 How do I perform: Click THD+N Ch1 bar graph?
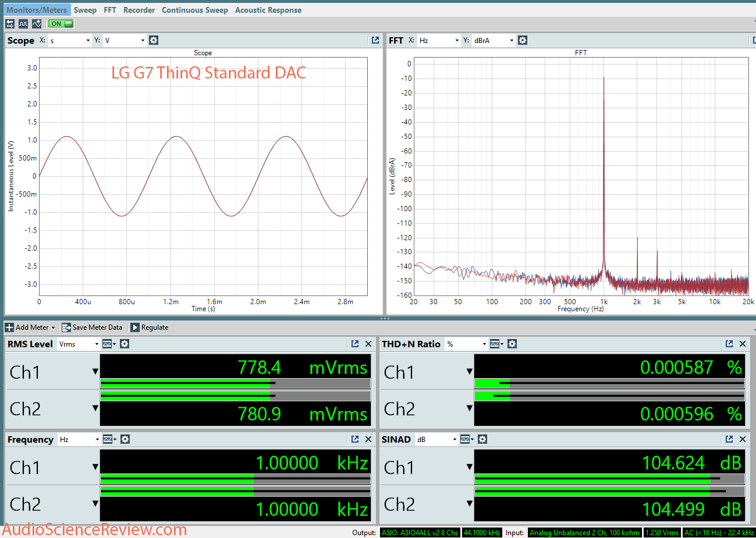coord(609,383)
